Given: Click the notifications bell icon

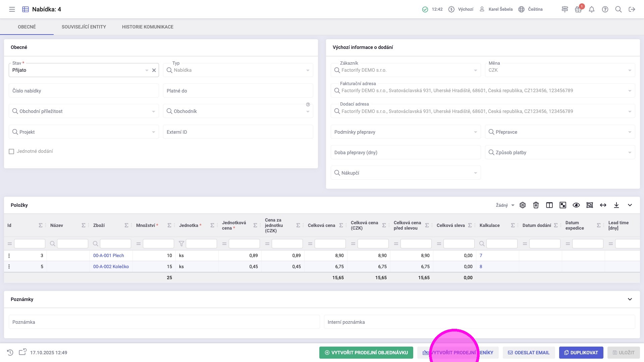Looking at the screenshot, I should coord(592,9).
